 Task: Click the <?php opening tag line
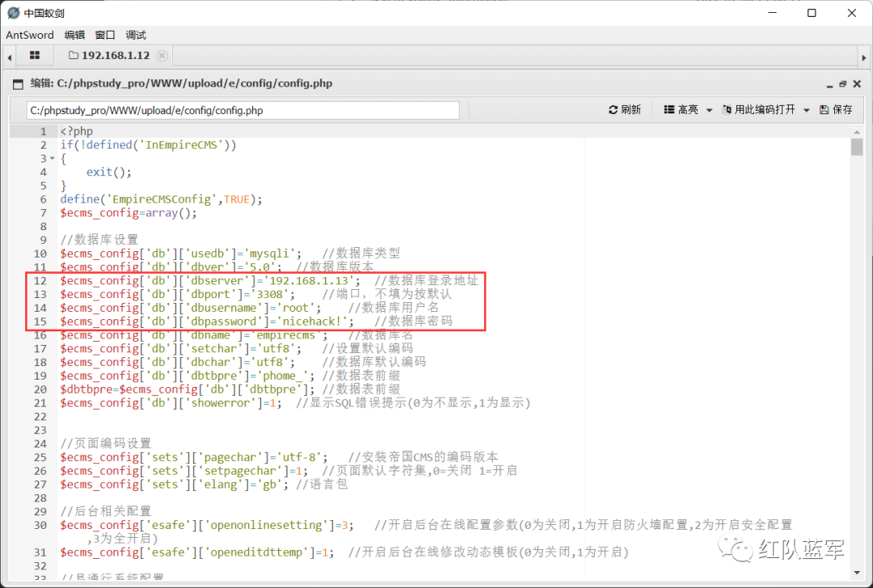[77, 132]
